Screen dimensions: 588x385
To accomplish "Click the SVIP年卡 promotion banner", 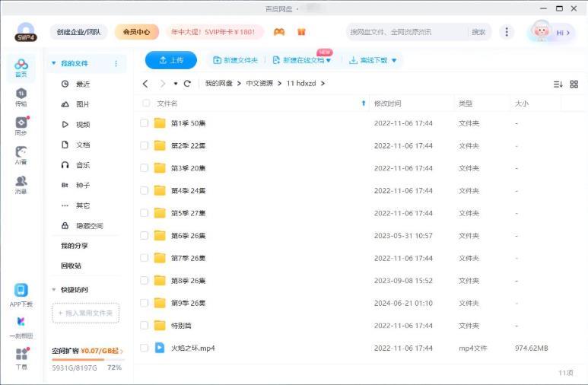I will (x=215, y=32).
